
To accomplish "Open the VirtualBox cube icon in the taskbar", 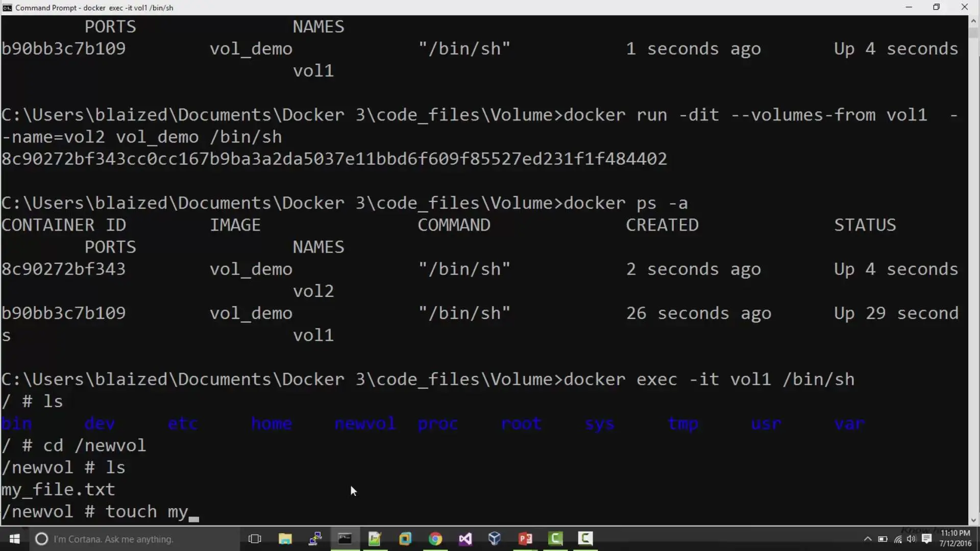I will pyautogui.click(x=495, y=539).
